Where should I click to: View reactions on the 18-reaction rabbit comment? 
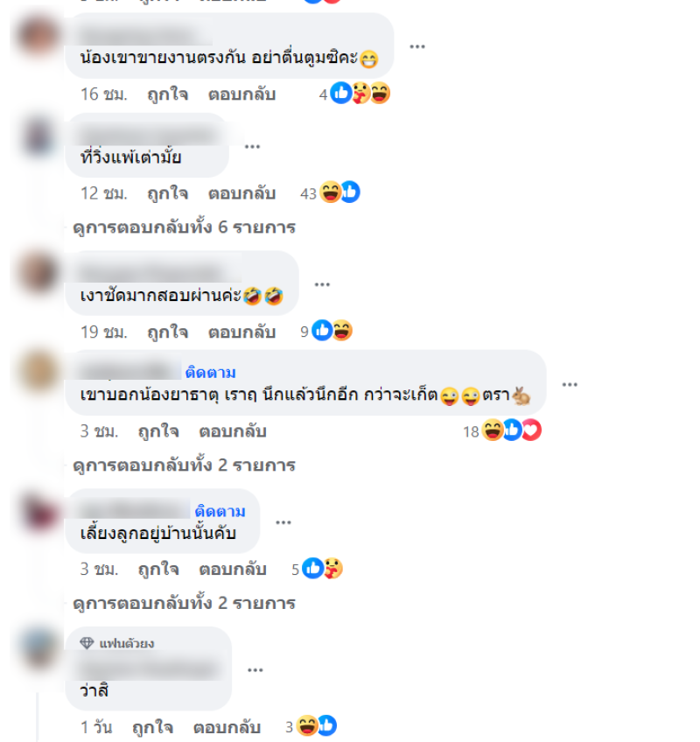coord(502,430)
